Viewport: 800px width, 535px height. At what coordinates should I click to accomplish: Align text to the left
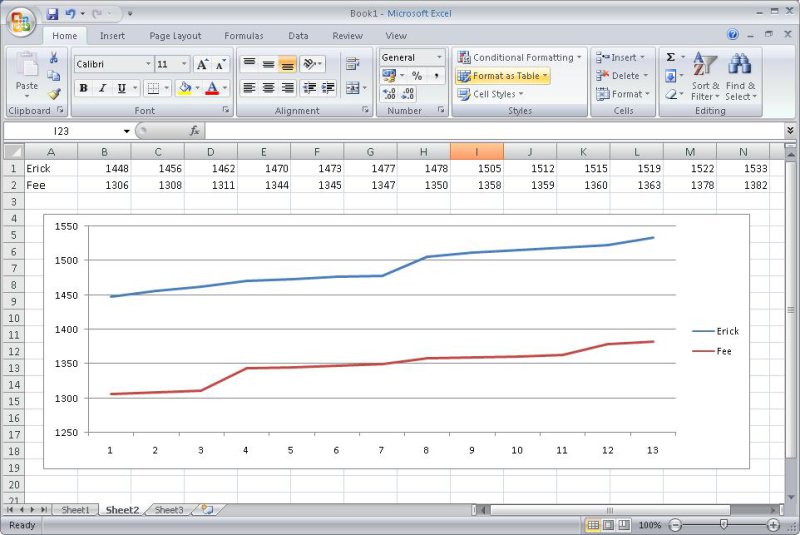click(249, 88)
